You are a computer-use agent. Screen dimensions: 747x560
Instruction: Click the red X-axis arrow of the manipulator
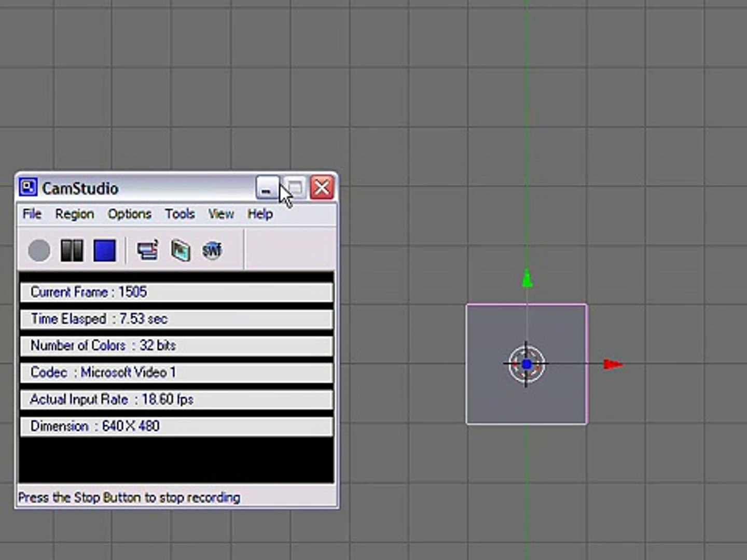pyautogui.click(x=613, y=365)
